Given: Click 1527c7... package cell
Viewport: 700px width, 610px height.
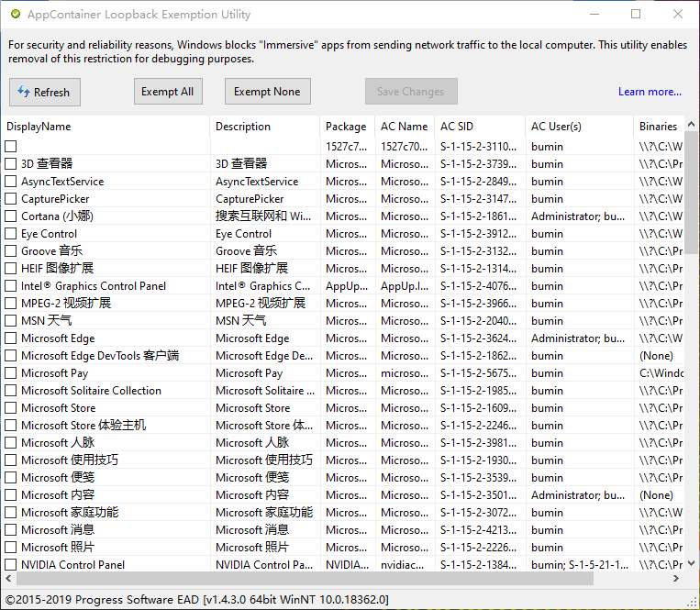Looking at the screenshot, I should coord(347,147).
